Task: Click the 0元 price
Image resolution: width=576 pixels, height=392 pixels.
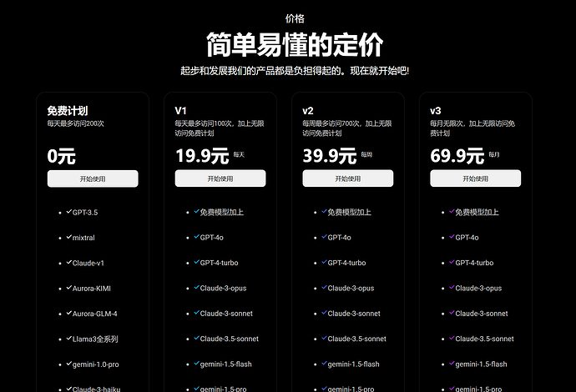Action: [x=61, y=156]
